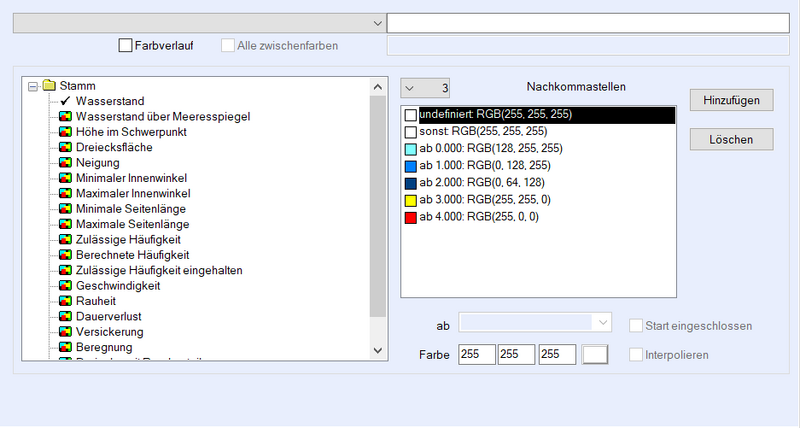800x428 pixels.
Task: Click the checkmark icon beside Wasserstand
Action: (x=65, y=100)
